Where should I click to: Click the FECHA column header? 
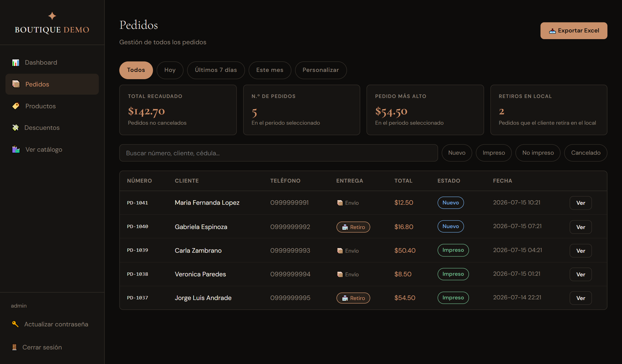point(502,181)
